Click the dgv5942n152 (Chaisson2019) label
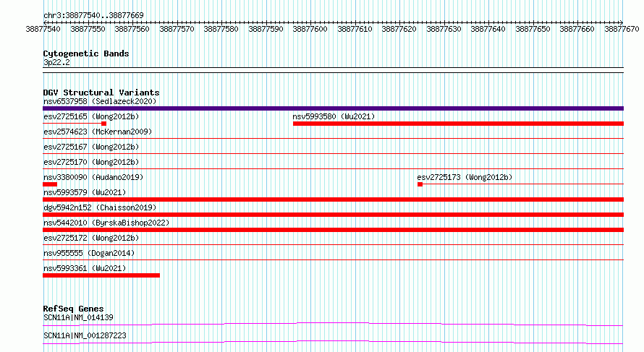This screenshot has width=644, height=352. pos(100,207)
